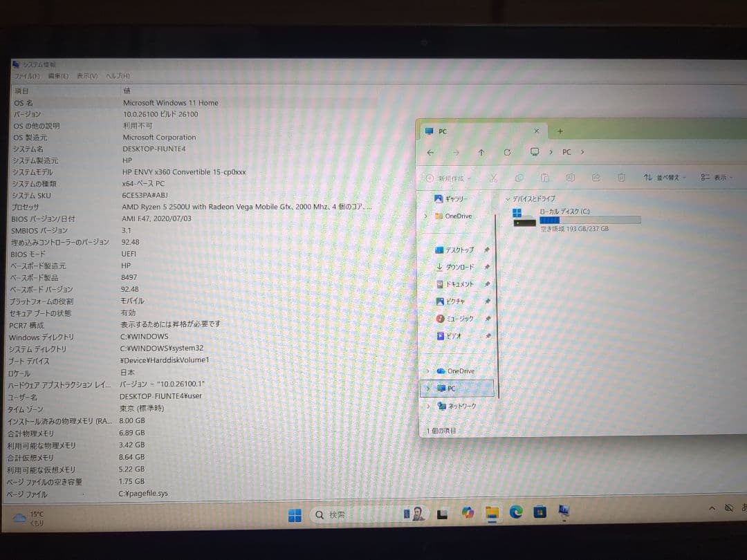Click the back navigation arrow in Explorer

(x=431, y=152)
